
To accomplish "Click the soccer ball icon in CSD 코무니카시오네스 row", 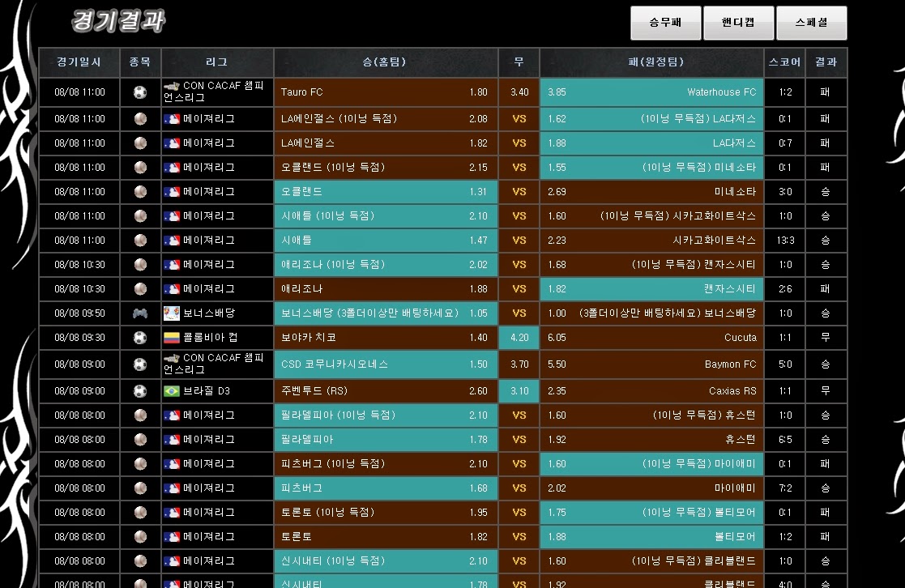I will 140,364.
